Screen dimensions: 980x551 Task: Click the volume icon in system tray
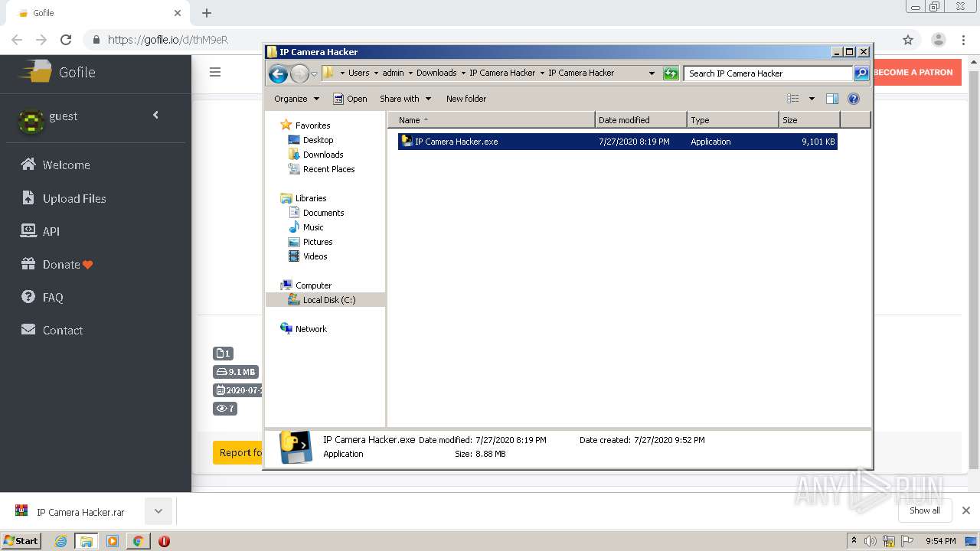(x=871, y=541)
